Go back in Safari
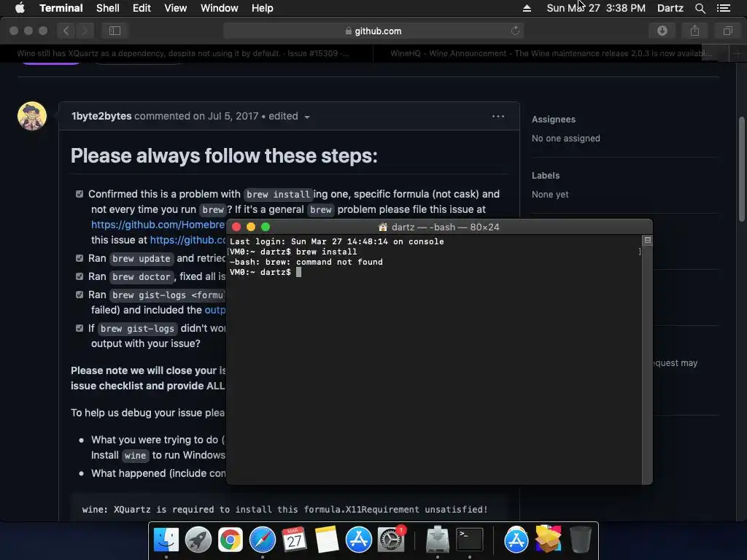 [66, 31]
